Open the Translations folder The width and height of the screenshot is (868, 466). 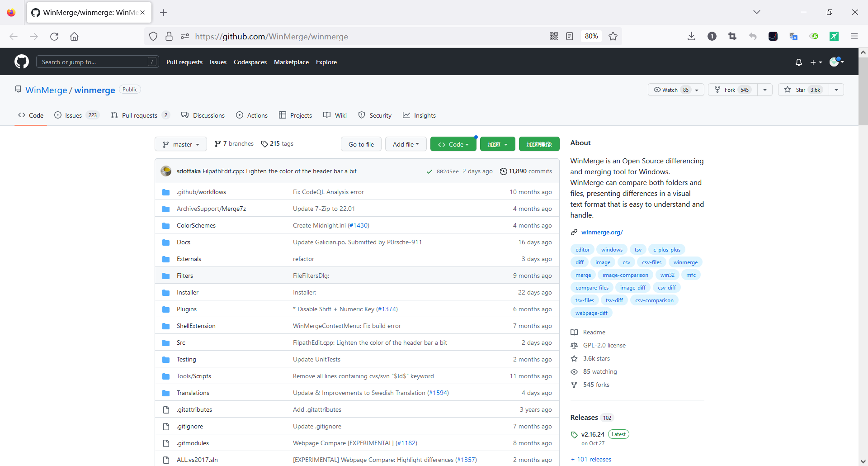point(193,393)
